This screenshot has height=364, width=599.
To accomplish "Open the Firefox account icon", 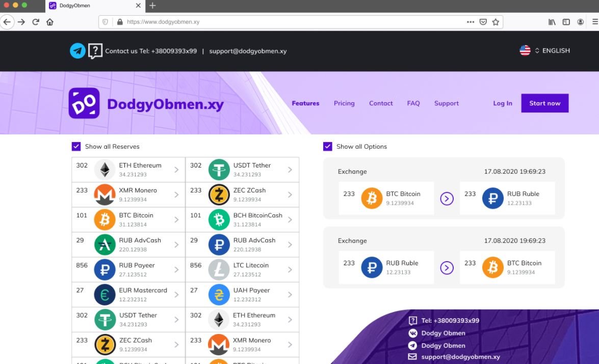I will [580, 22].
